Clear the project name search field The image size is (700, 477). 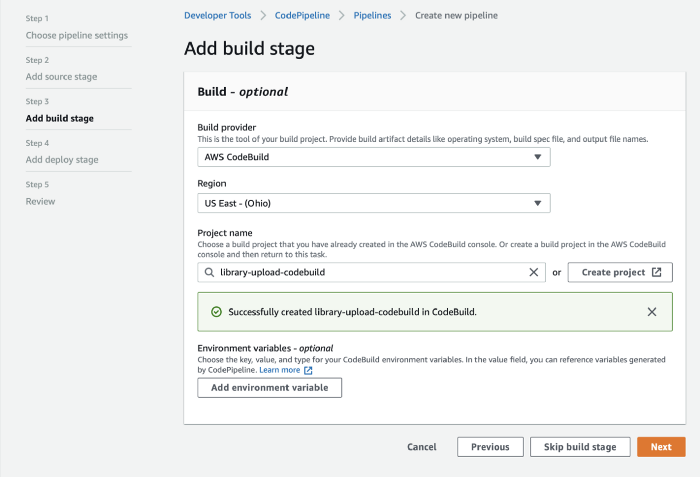533,272
